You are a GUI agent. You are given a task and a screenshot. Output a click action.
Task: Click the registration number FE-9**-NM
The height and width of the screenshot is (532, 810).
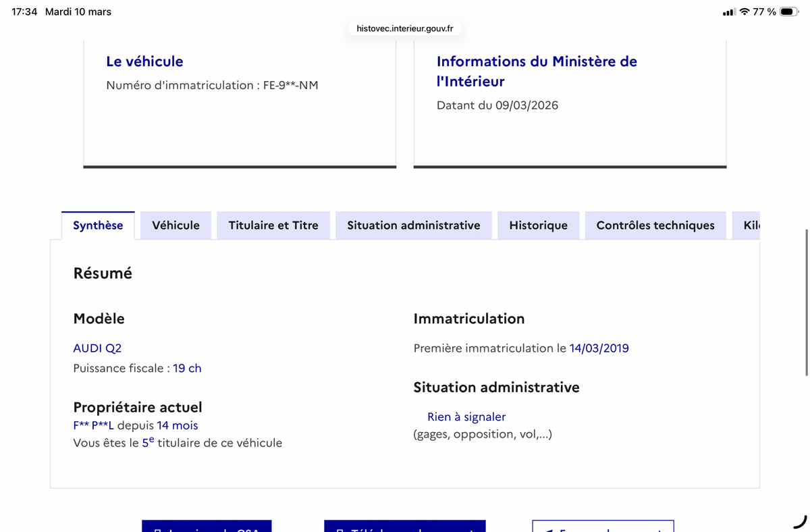coord(291,85)
